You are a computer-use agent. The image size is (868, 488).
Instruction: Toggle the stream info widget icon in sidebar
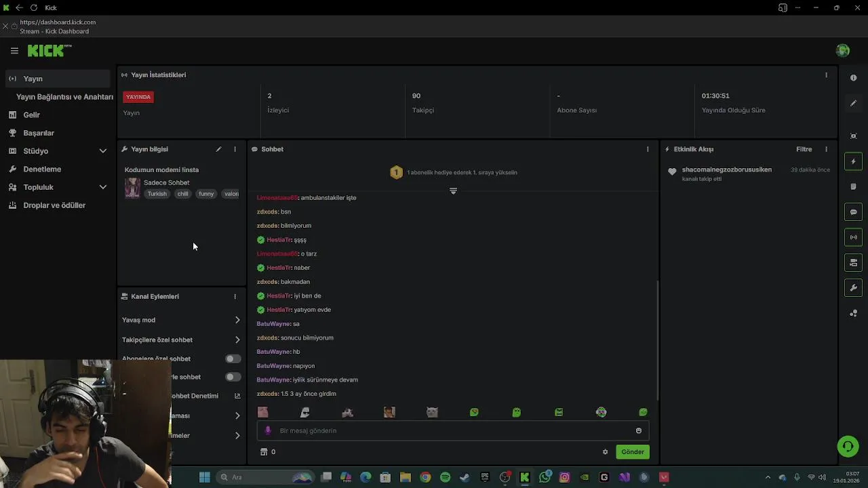(x=853, y=262)
